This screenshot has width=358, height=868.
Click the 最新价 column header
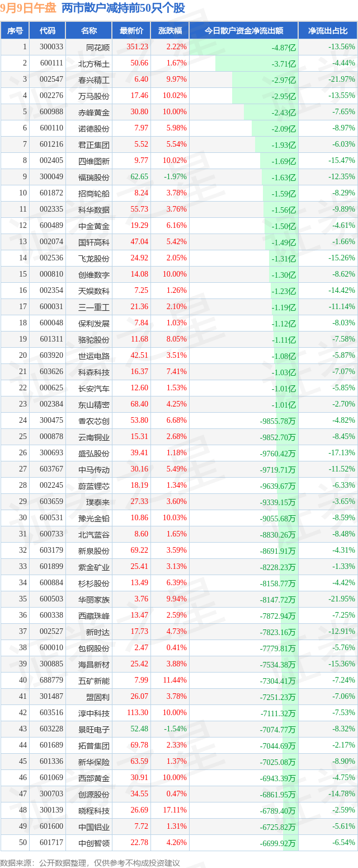(131, 31)
